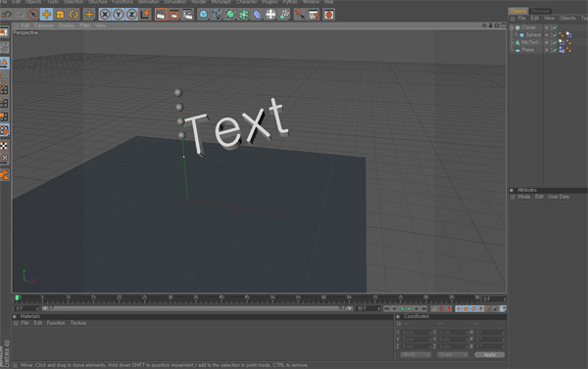Screen dimensions: 588x369
Task: Click the record keyframe button
Action: 434,308
